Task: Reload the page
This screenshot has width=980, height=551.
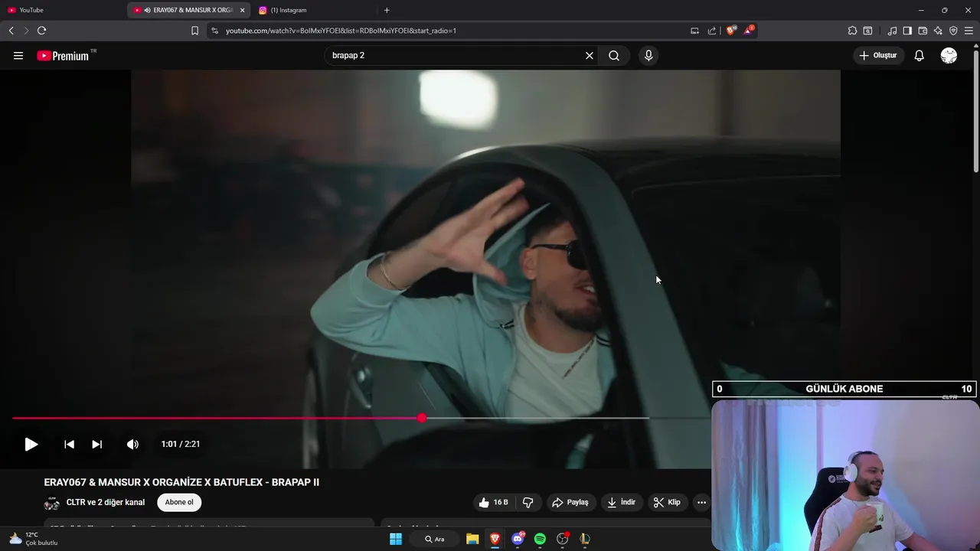Action: pos(41,31)
